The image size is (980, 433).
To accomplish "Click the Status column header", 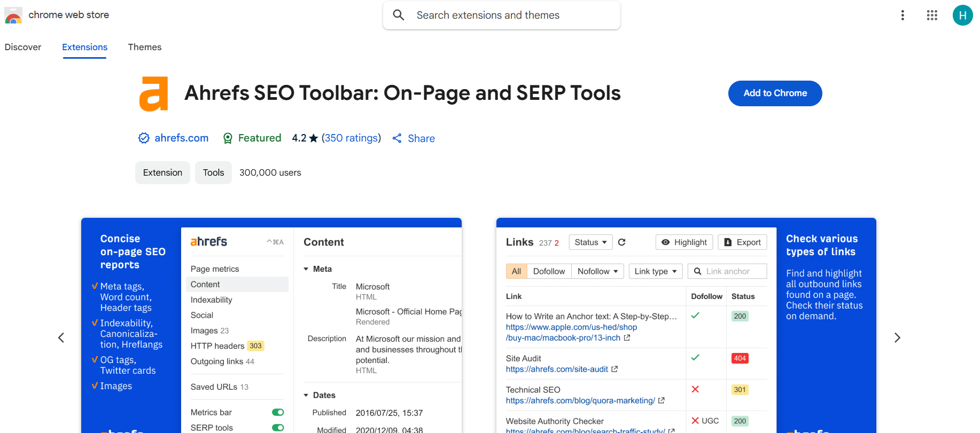I will click(743, 296).
